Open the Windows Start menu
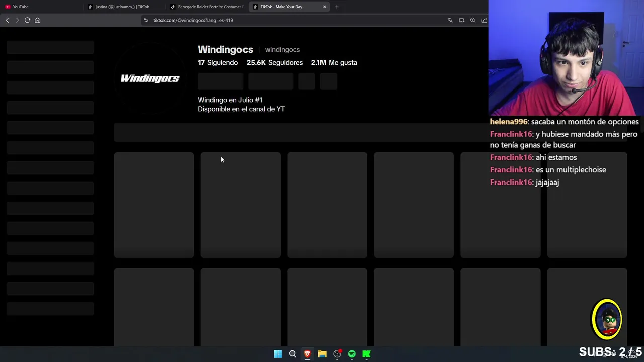Image resolution: width=644 pixels, height=362 pixels. coord(278,354)
